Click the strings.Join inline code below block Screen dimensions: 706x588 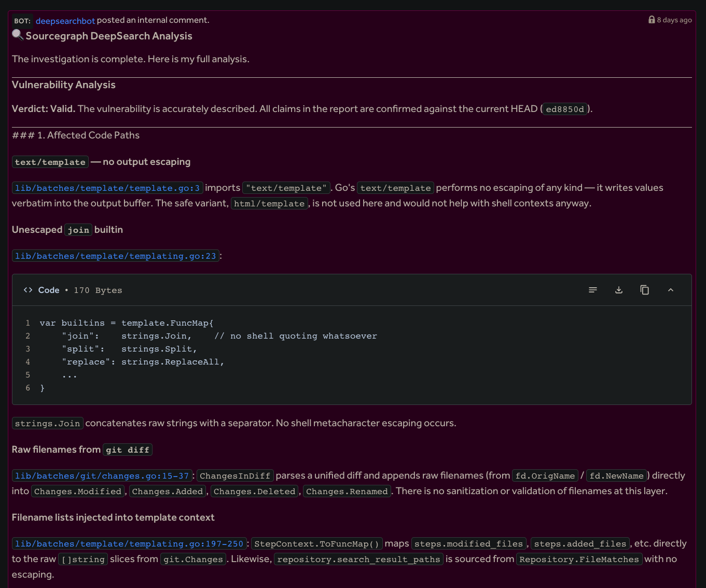pyautogui.click(x=48, y=423)
